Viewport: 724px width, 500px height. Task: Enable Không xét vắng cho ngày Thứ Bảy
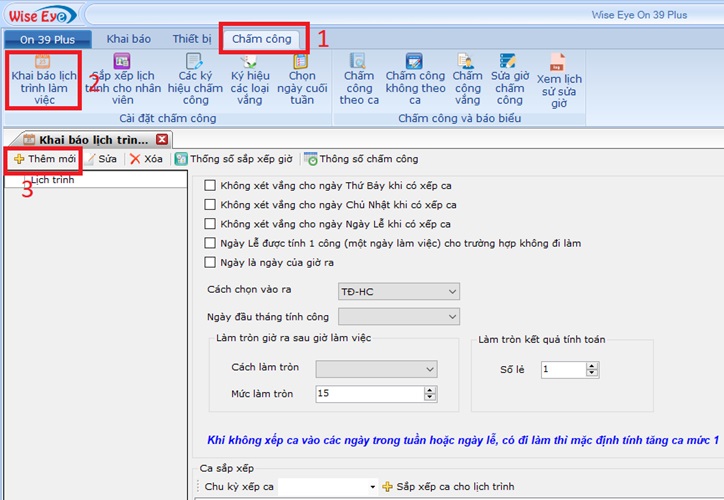pyautogui.click(x=210, y=185)
